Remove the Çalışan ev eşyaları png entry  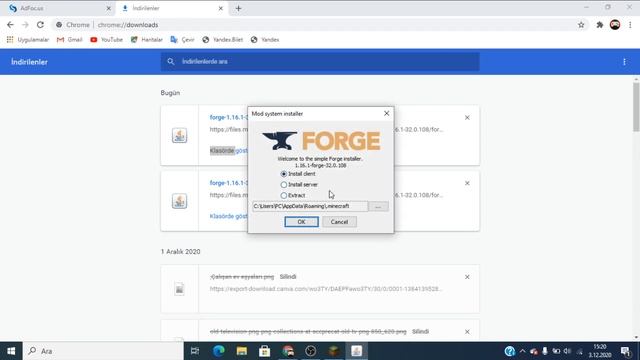click(467, 277)
